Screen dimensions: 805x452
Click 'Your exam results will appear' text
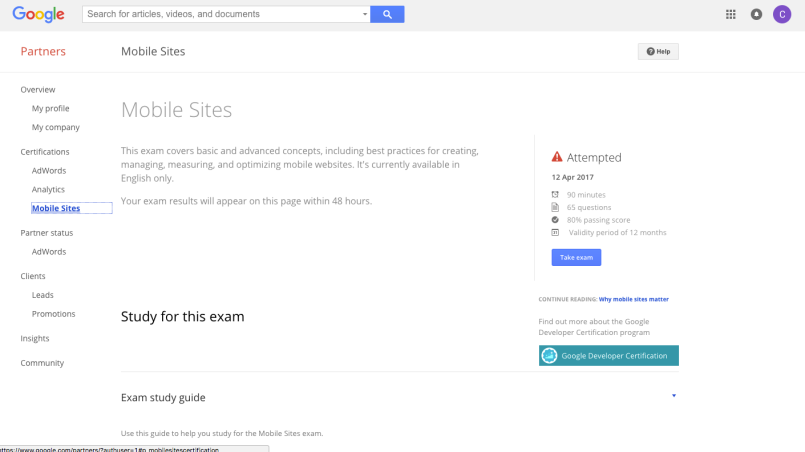click(246, 201)
